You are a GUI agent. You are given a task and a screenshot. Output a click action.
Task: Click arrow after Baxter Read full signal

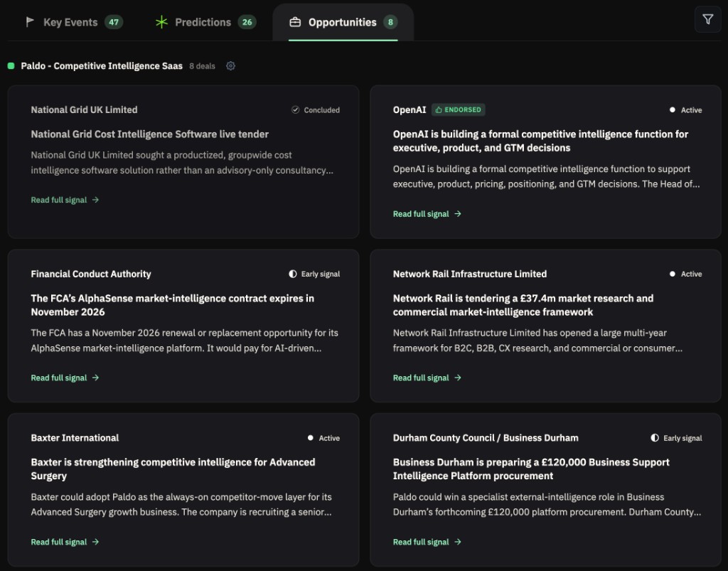95,542
